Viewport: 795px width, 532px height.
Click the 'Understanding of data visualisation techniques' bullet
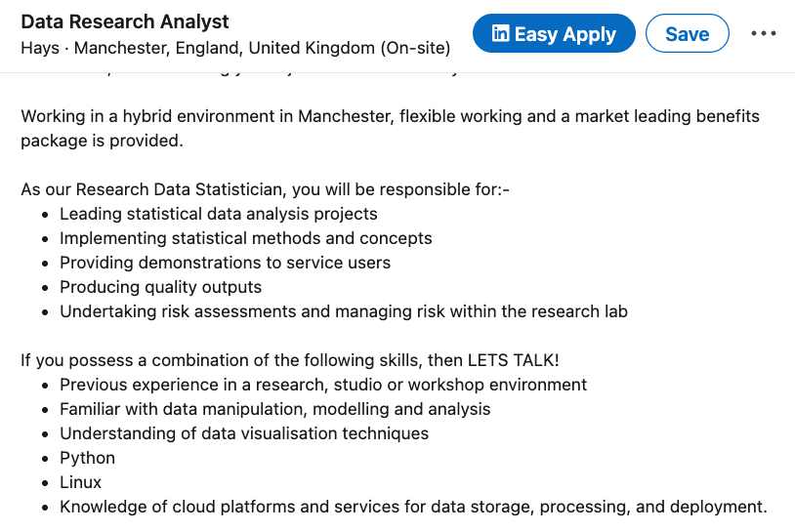click(x=244, y=433)
